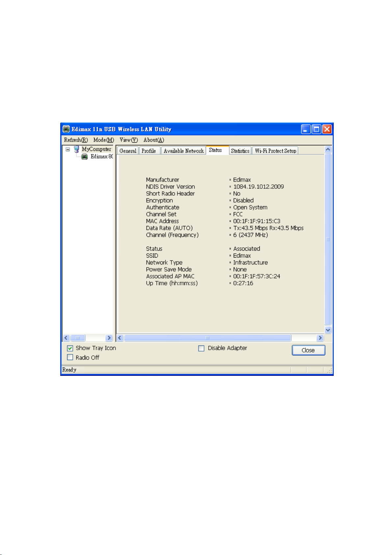Maximize the Edimax utility window
This screenshot has width=392, height=555.
316,129
